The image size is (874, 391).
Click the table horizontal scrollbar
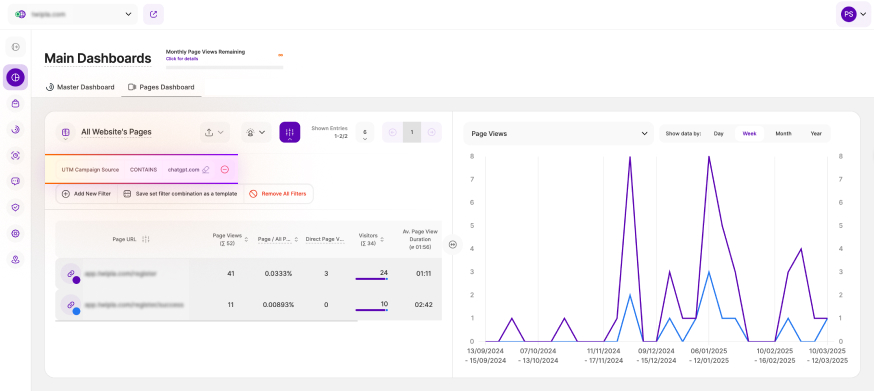[x=206, y=320]
